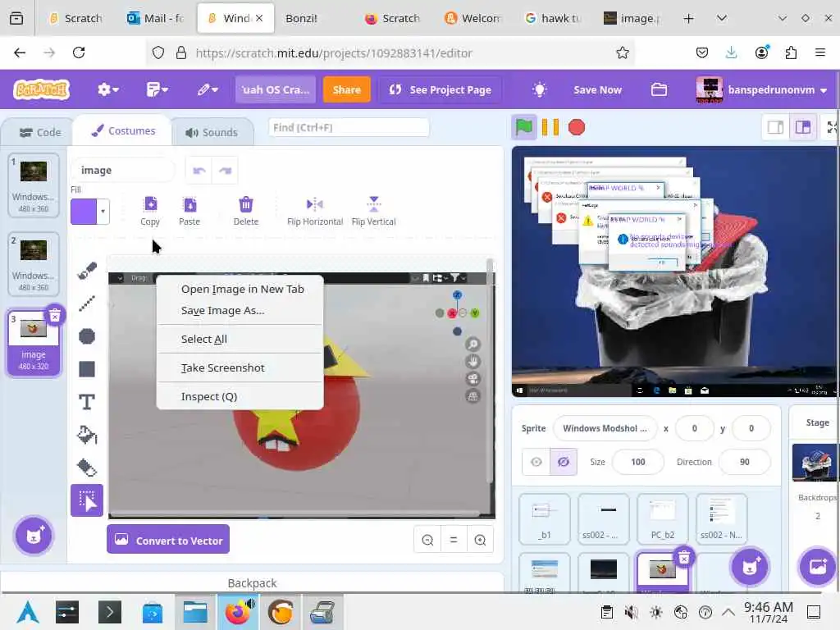Pause the project with pause button

point(550,127)
